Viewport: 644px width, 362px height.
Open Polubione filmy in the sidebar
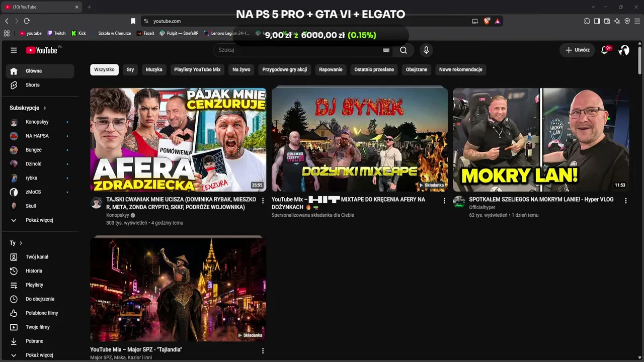coord(40,313)
